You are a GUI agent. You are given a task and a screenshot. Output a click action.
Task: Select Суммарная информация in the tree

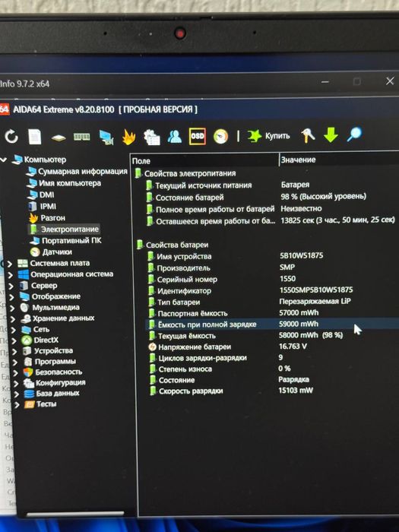coord(82,171)
